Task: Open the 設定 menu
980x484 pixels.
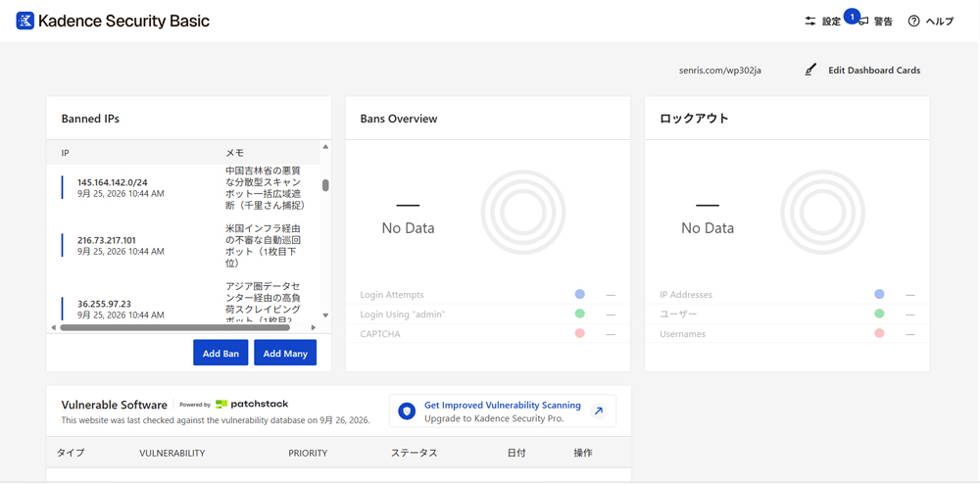Action: [822, 22]
